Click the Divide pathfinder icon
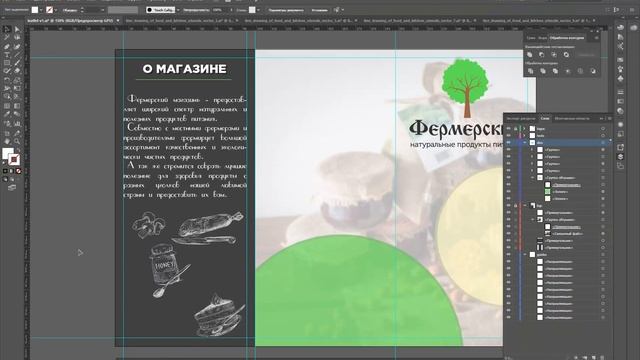640x360 pixels. pyautogui.click(x=530, y=71)
